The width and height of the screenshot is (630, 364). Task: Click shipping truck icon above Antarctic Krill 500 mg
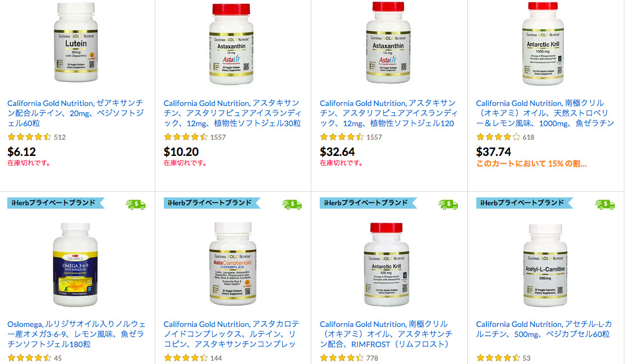[x=448, y=205]
